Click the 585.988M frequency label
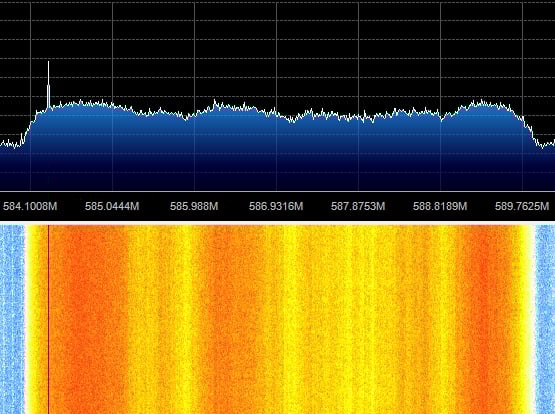 (194, 206)
